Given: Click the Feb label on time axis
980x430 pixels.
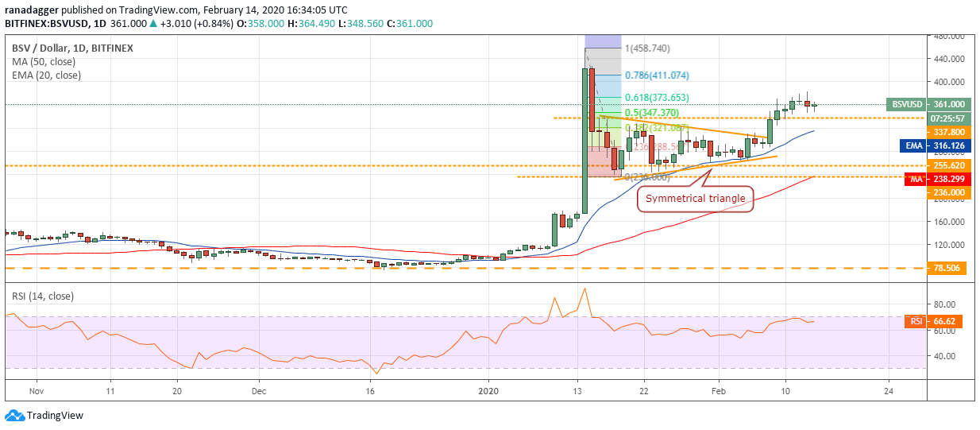Looking at the screenshot, I should click(719, 391).
